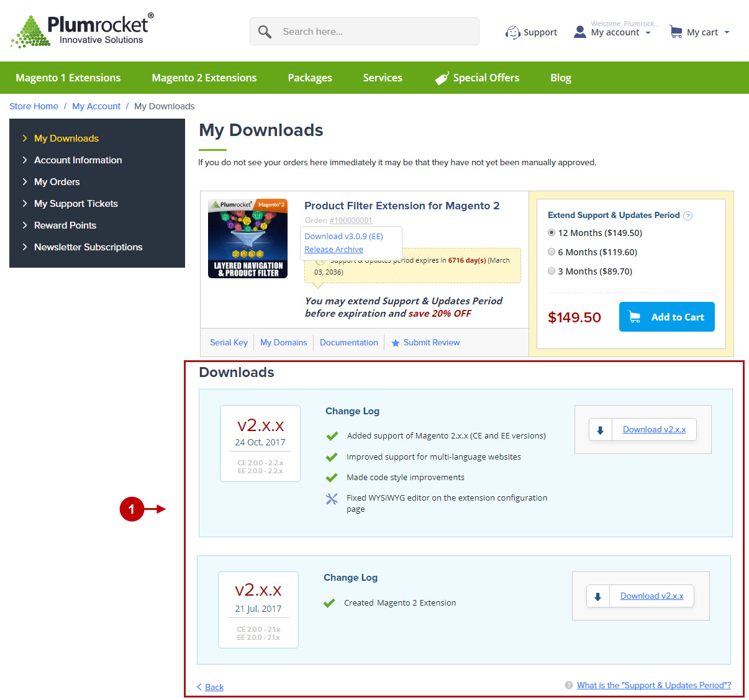Click the My Account breadcrumb
Screen dimensions: 749x700
coord(96,106)
